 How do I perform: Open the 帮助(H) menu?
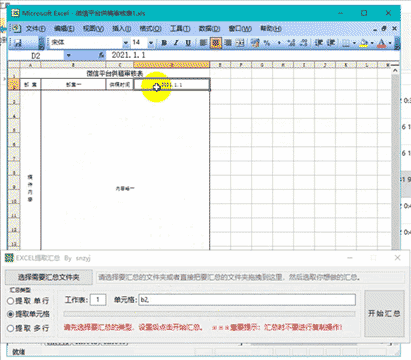(x=271, y=28)
